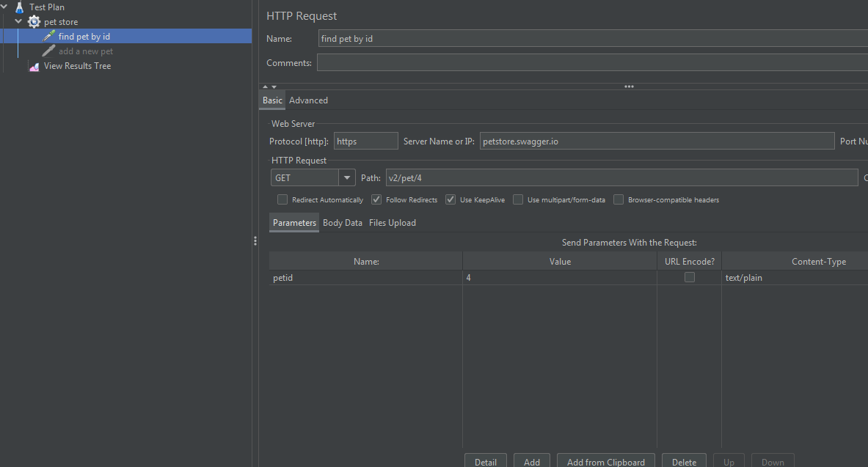Open the GET method dropdown
868x467 pixels.
click(x=346, y=177)
